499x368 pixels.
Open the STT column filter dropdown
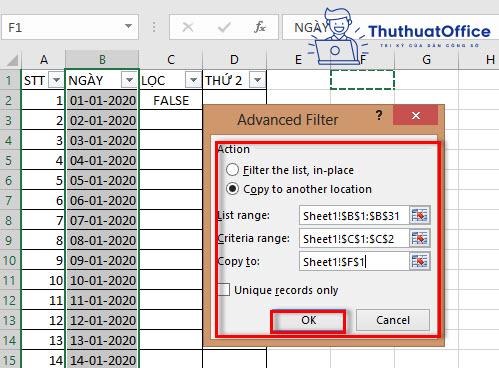(x=56, y=80)
